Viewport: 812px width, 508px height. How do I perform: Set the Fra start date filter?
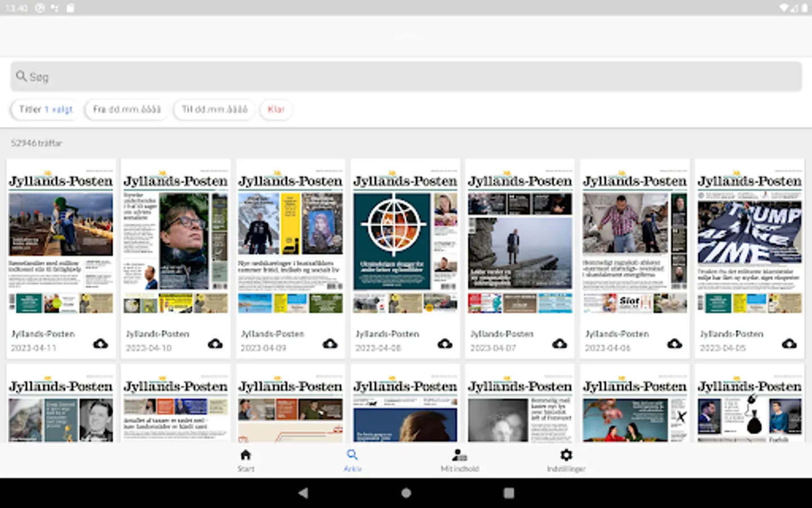tap(127, 110)
